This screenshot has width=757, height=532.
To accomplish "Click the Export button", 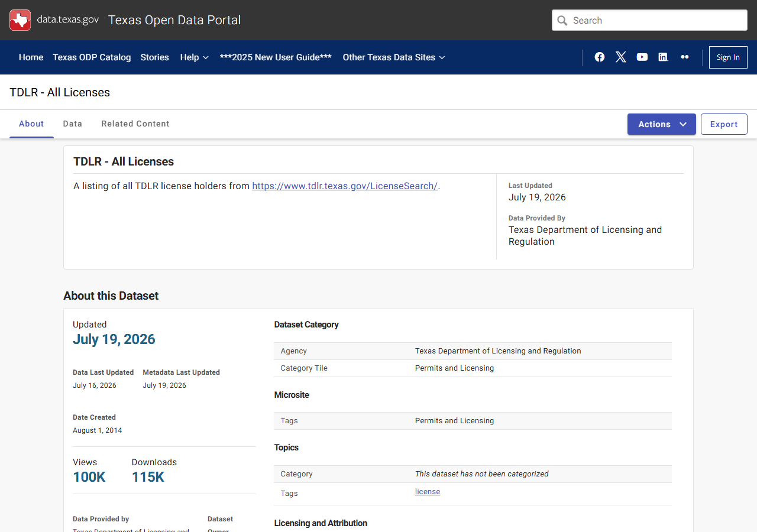I will click(724, 124).
